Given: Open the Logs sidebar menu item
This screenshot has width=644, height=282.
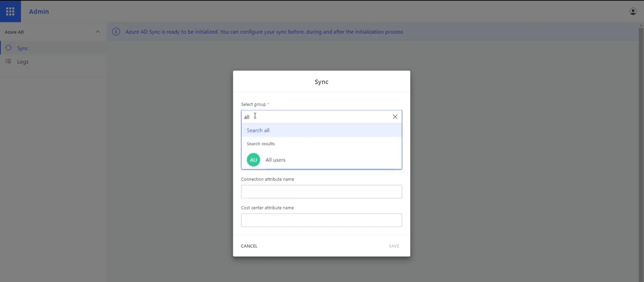Looking at the screenshot, I should click(53, 61).
